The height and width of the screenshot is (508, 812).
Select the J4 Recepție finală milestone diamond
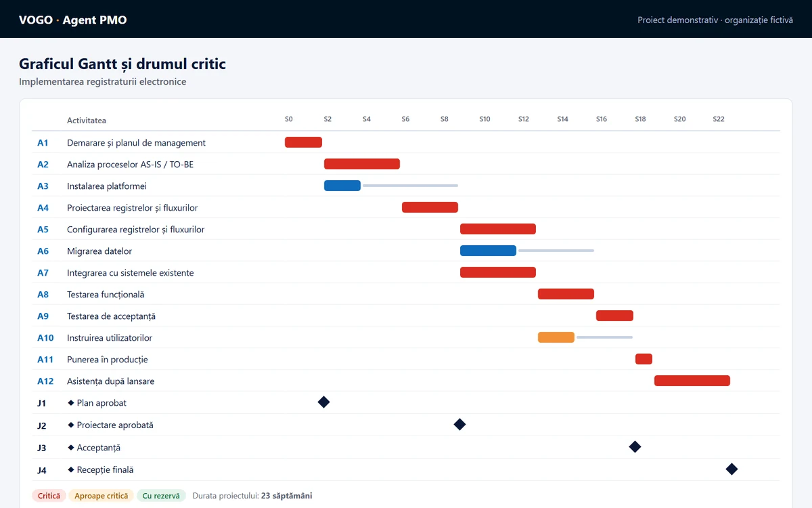click(x=731, y=469)
